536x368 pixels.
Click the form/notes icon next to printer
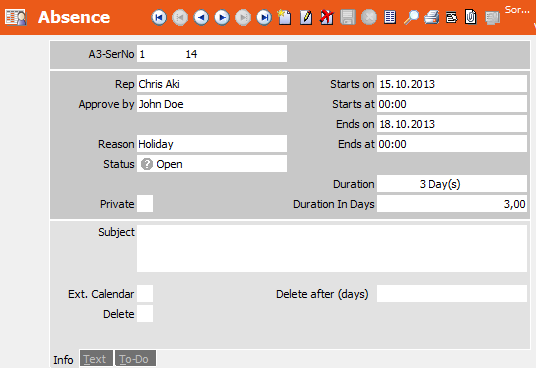[x=452, y=17]
